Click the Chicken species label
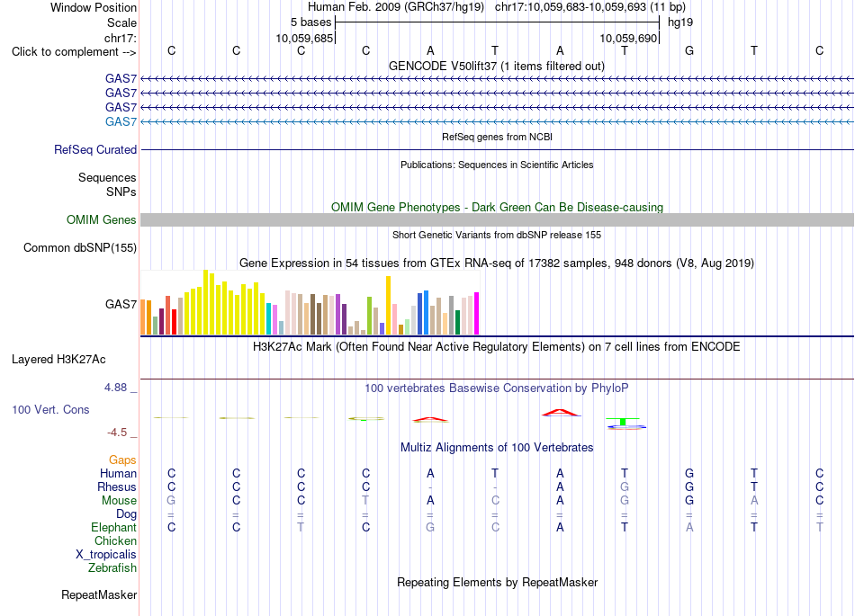This screenshot has height=616, width=855. [115, 540]
